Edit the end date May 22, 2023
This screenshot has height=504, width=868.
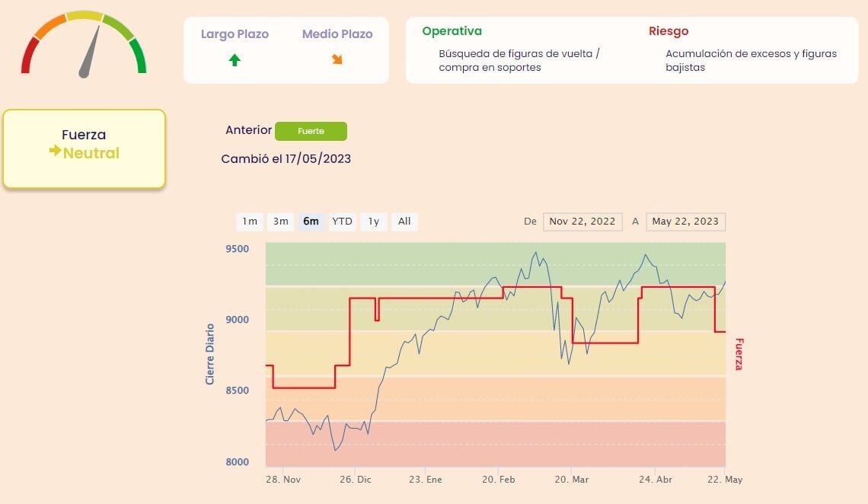click(x=685, y=222)
